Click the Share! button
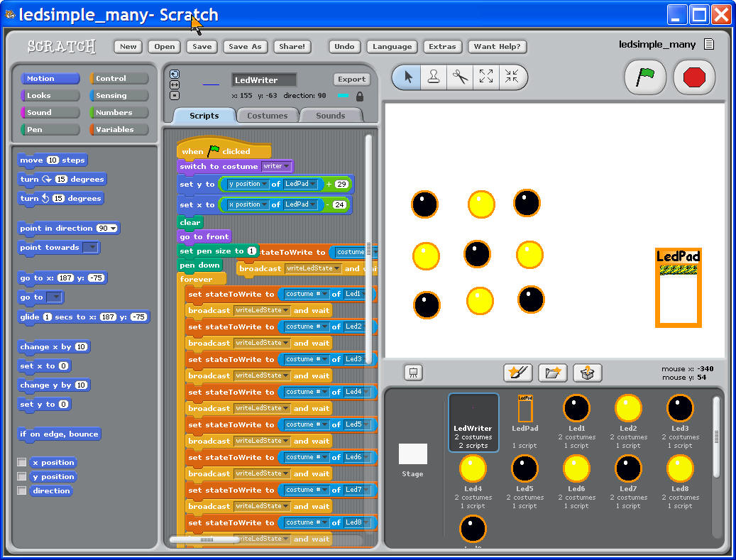736x560 pixels. (x=292, y=46)
